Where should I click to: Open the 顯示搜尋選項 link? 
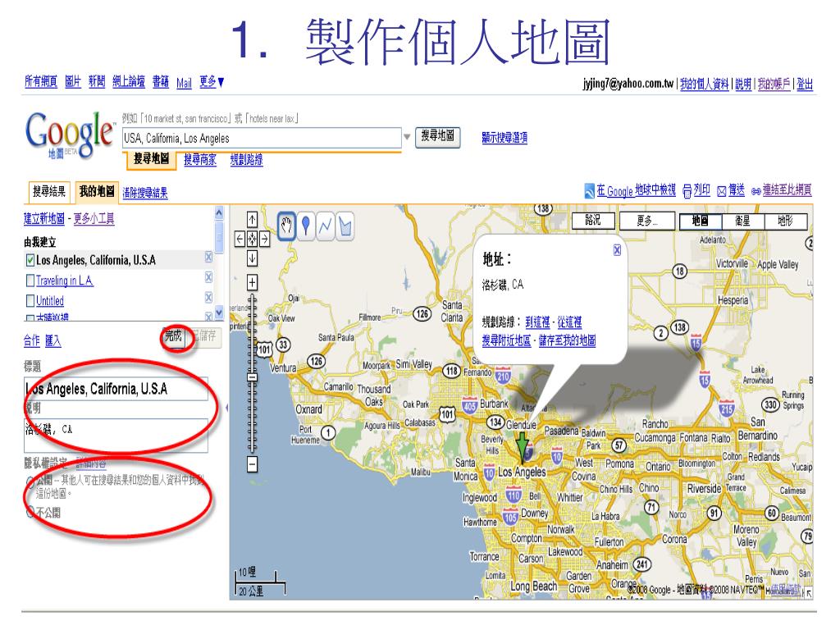[x=504, y=138]
